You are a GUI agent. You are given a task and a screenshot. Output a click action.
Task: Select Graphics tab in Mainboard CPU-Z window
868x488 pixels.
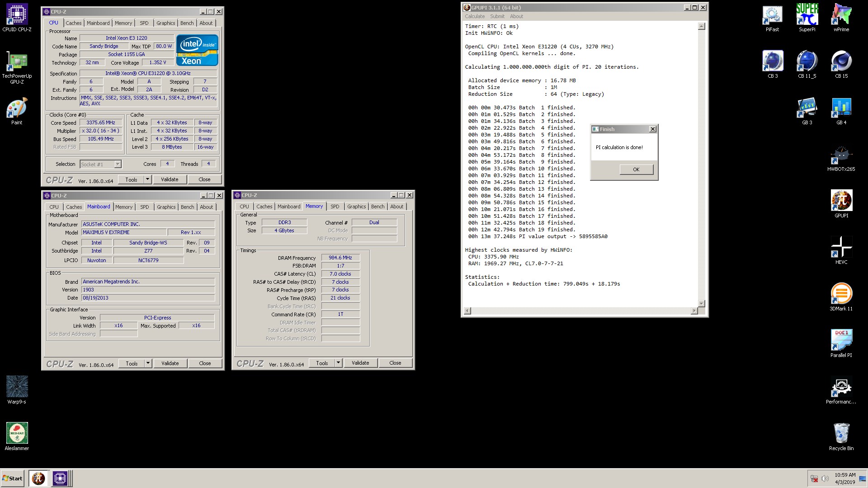(166, 207)
